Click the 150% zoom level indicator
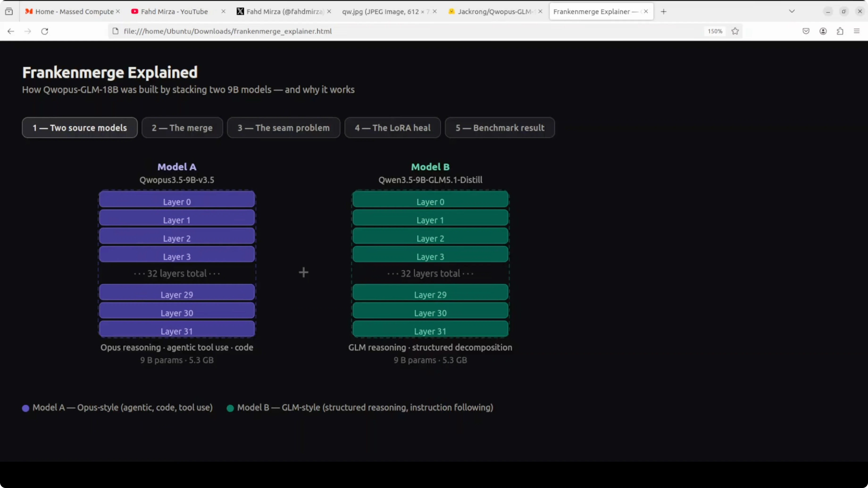The width and height of the screenshot is (868, 488). 715,31
